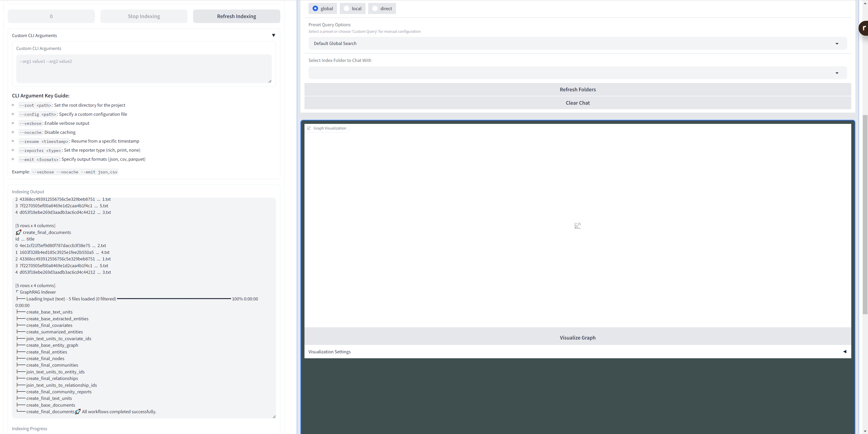The width and height of the screenshot is (868, 434).
Task: Click the Refresh Folders button
Action: [x=578, y=90]
